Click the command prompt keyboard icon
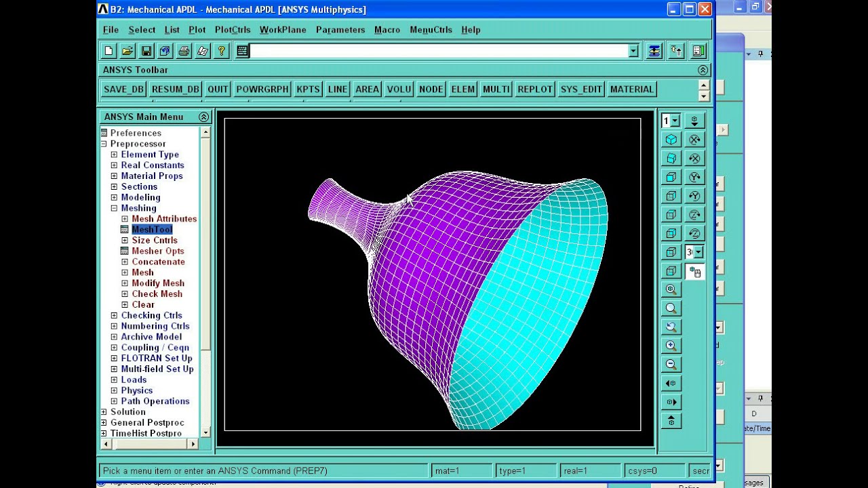 pyautogui.click(x=242, y=51)
